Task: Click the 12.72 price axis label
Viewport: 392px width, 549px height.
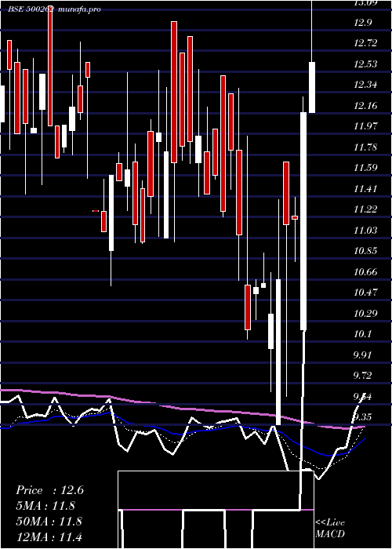Action: point(366,43)
